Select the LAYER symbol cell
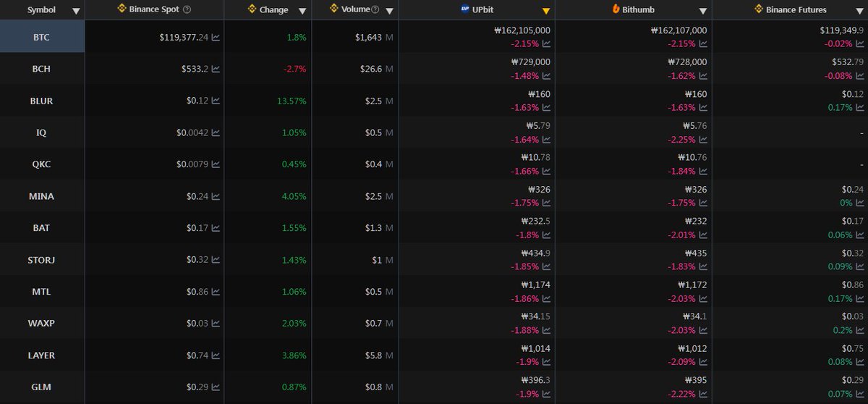This screenshot has height=404, width=868. pos(42,355)
